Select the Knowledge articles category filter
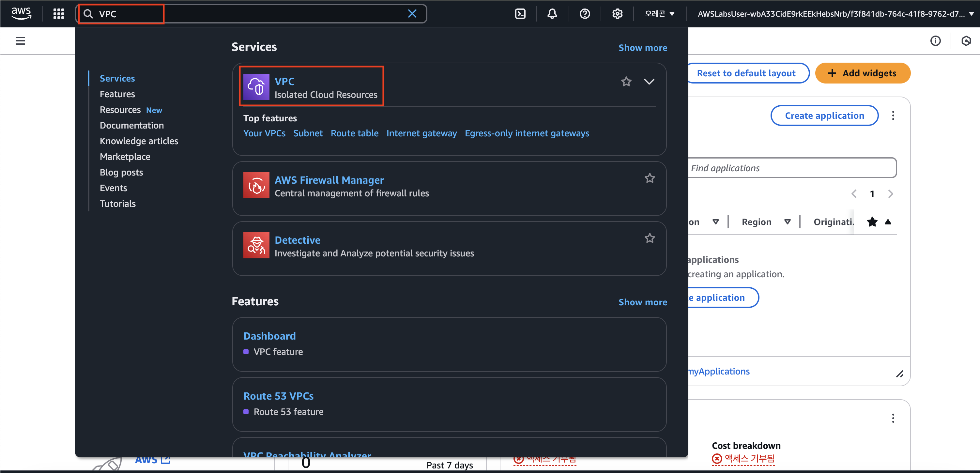The width and height of the screenshot is (980, 473). pyautogui.click(x=139, y=141)
